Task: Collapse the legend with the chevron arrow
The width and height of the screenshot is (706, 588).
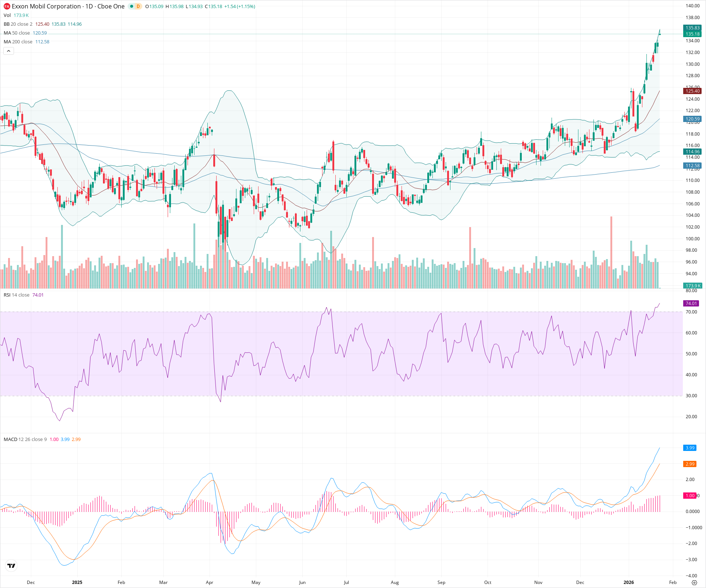Action: point(8,51)
